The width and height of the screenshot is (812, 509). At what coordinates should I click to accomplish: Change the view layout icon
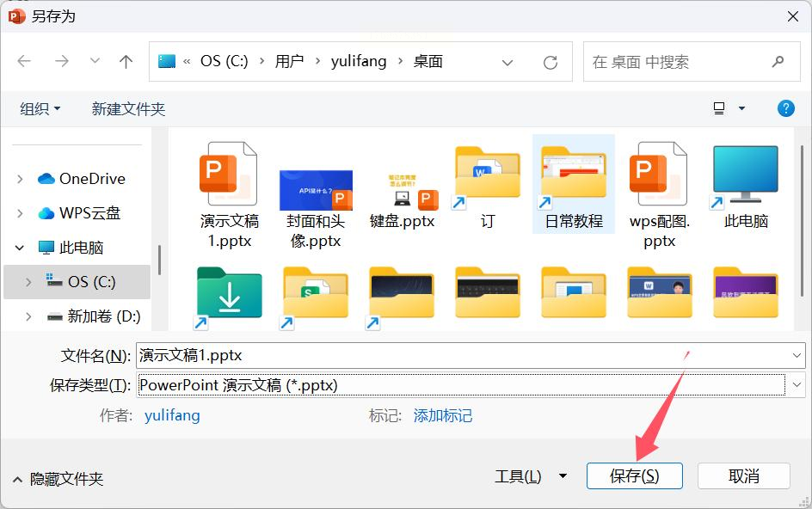tap(719, 108)
